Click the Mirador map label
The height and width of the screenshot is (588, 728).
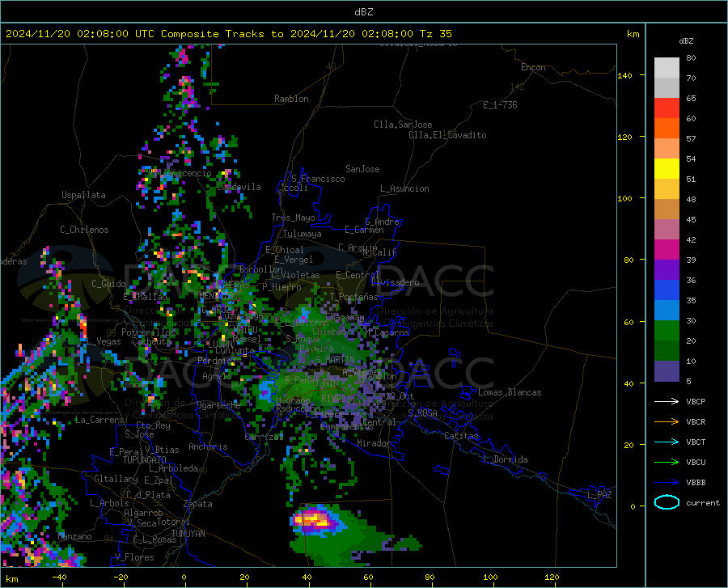pyautogui.click(x=373, y=443)
